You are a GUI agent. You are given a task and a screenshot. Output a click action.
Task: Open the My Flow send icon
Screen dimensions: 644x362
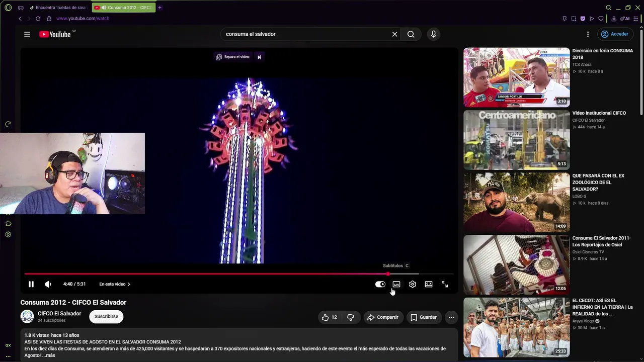click(x=592, y=19)
